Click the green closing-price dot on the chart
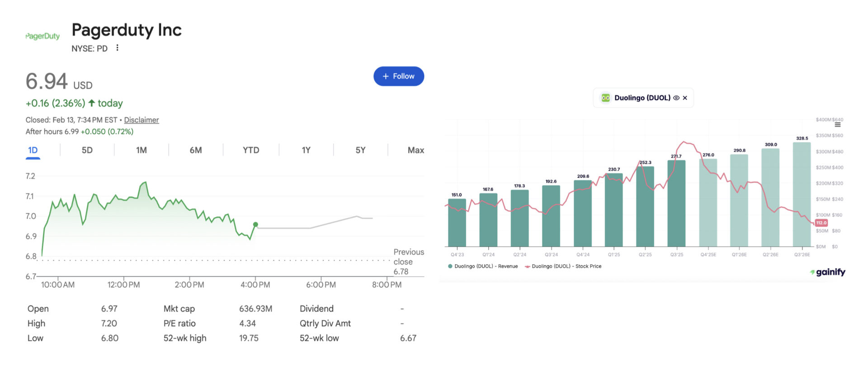Screen dimensions: 868x371 click(255, 224)
